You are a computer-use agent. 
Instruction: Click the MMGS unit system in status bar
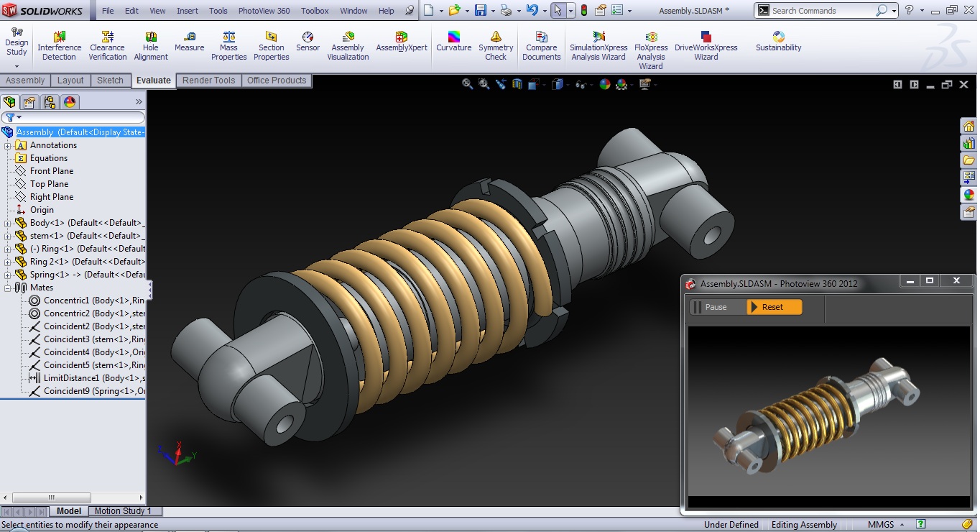881,525
